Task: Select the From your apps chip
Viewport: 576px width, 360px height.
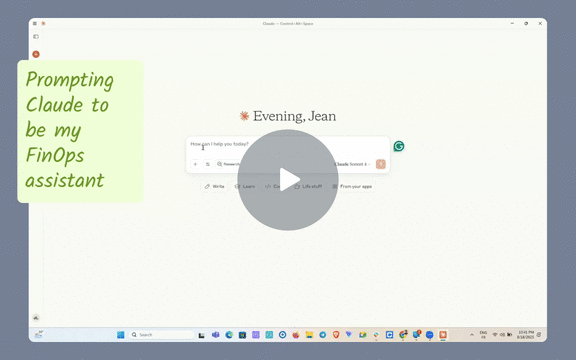Action: pos(352,187)
